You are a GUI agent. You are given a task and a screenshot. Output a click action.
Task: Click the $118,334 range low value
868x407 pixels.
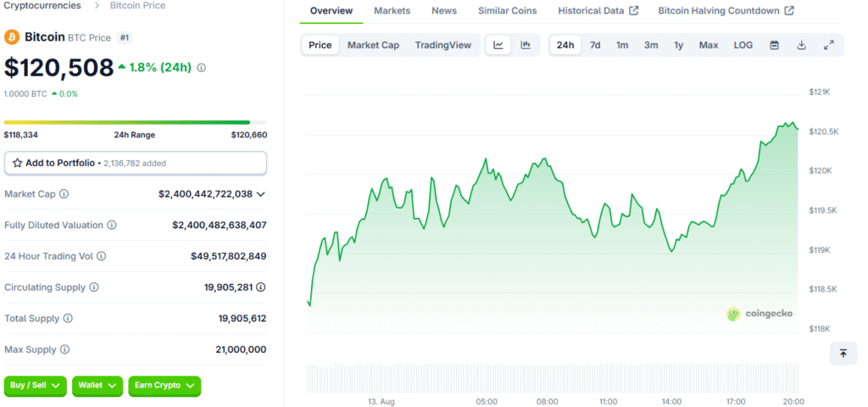pos(21,135)
